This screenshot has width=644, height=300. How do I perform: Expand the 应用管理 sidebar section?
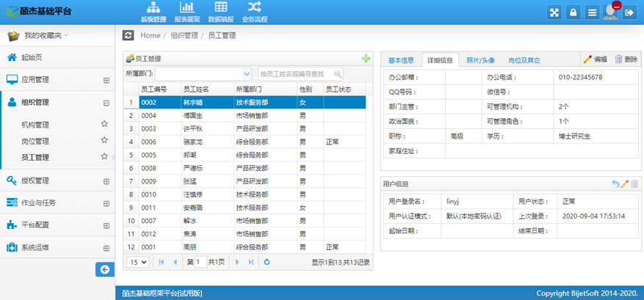tap(106, 80)
